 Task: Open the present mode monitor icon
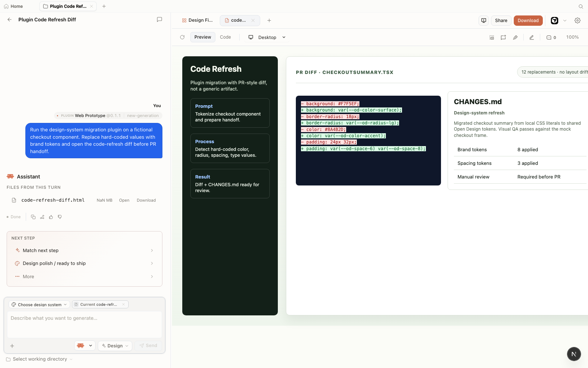(484, 21)
